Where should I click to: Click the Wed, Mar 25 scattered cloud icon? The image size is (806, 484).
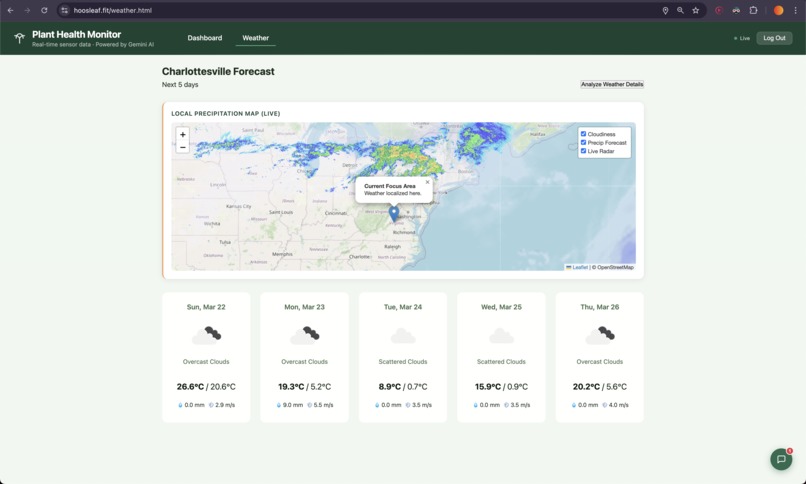point(501,336)
